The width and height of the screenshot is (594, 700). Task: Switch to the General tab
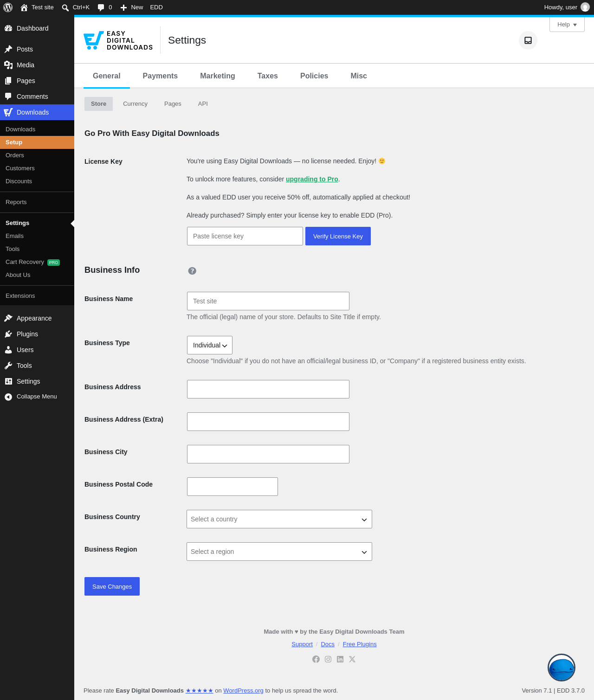pyautogui.click(x=107, y=76)
